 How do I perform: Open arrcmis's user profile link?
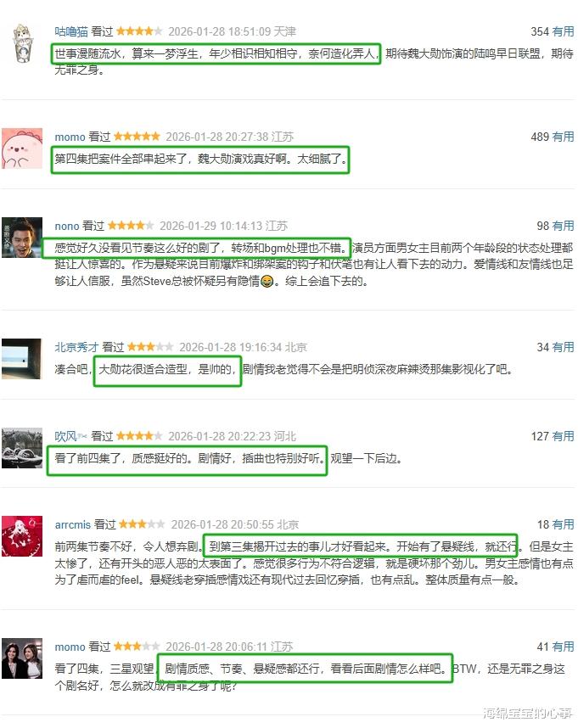click(72, 524)
